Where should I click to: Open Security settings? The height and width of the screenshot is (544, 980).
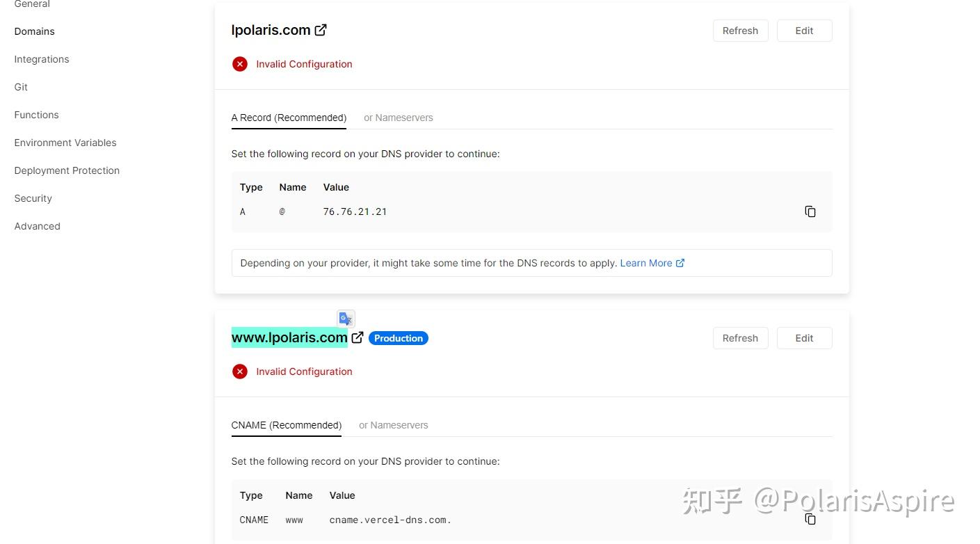(x=33, y=198)
